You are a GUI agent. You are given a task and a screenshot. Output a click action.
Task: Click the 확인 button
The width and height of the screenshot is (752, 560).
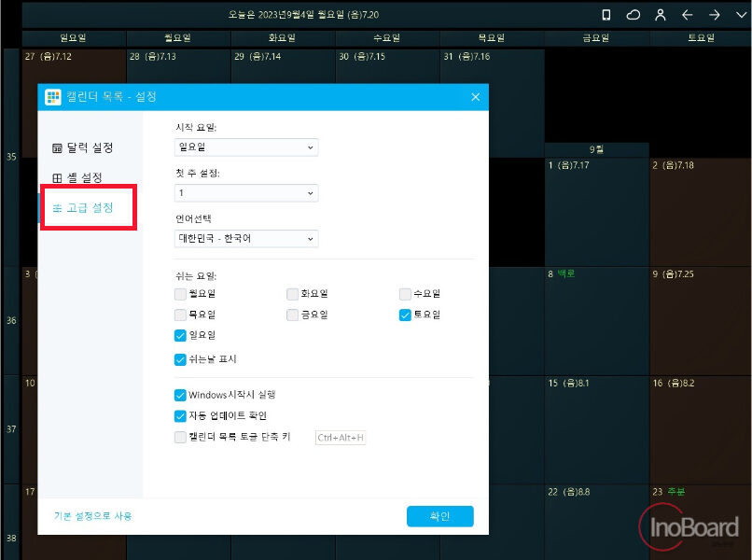coord(439,516)
